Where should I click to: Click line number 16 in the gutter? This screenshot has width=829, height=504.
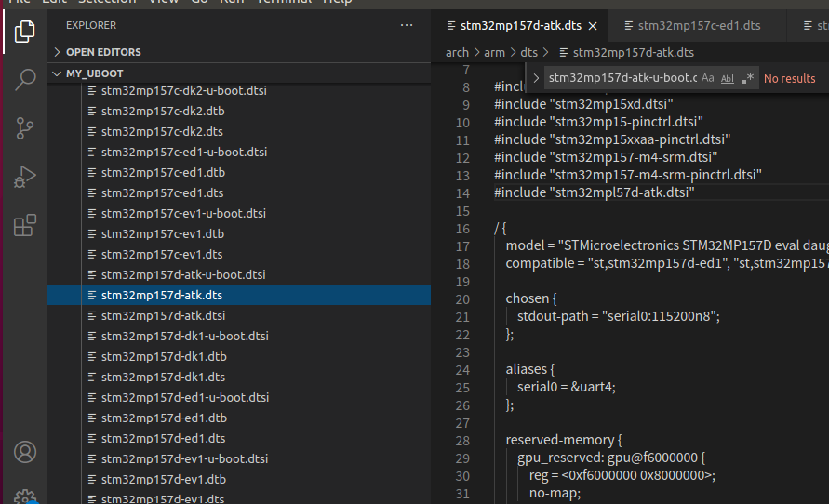point(462,230)
